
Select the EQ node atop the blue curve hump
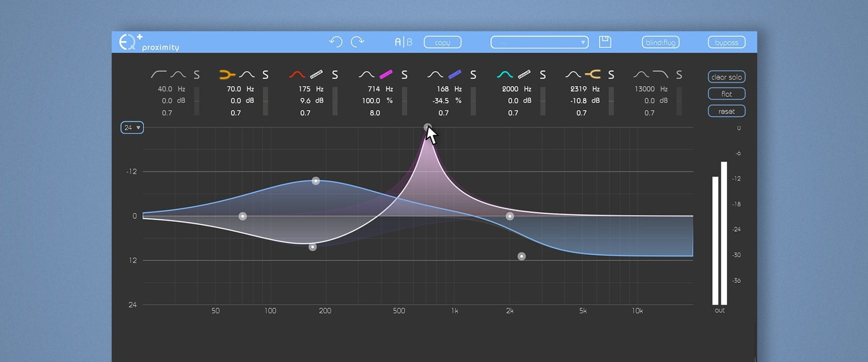316,181
